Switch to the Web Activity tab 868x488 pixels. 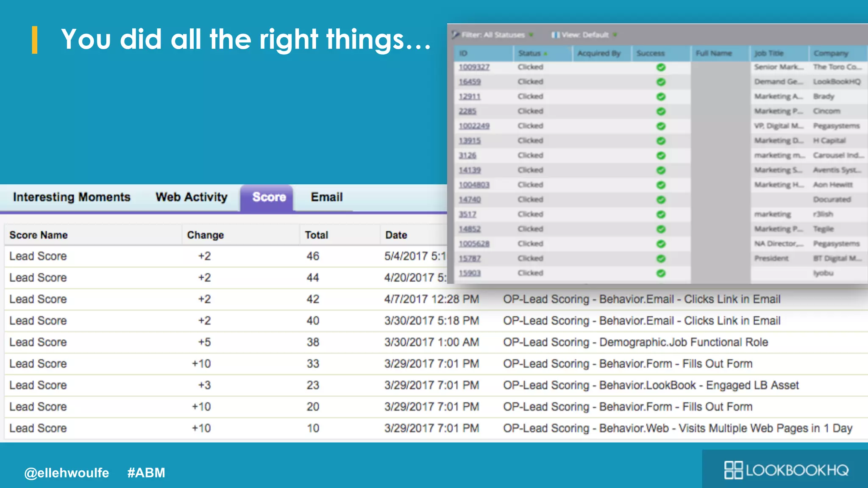tap(192, 197)
